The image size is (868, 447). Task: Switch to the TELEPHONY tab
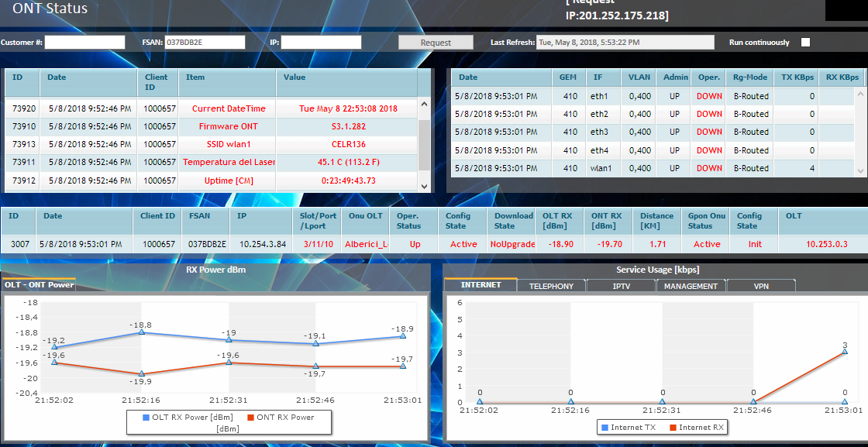click(551, 286)
